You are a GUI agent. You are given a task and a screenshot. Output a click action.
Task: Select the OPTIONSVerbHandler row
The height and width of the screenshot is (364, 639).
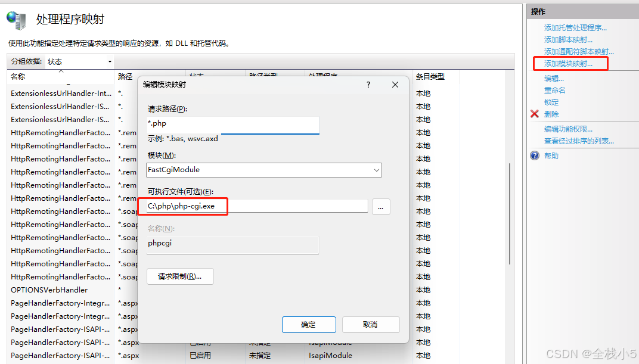(49, 290)
